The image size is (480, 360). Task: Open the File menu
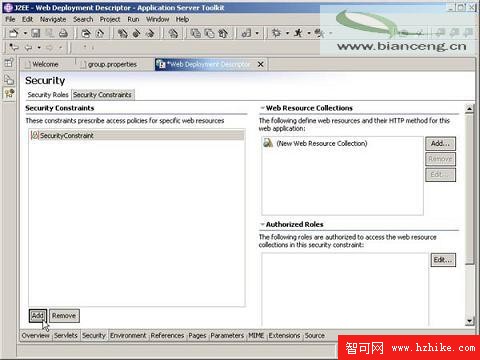tap(10, 19)
